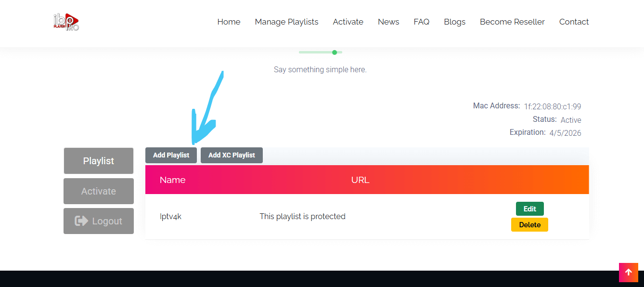Open the Home navigation menu item

pyautogui.click(x=229, y=22)
